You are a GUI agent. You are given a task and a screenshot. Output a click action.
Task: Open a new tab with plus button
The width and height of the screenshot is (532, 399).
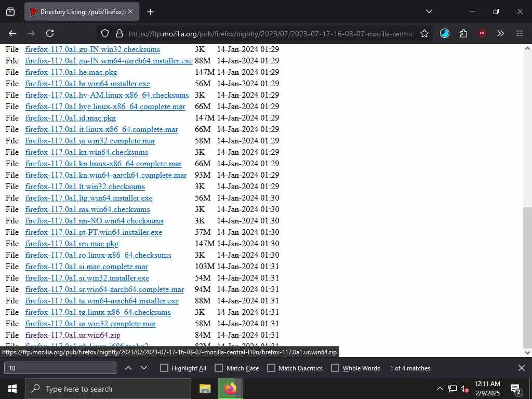point(150,12)
